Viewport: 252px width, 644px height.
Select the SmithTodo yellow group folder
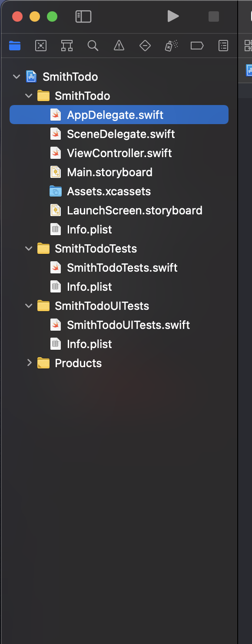pos(82,96)
